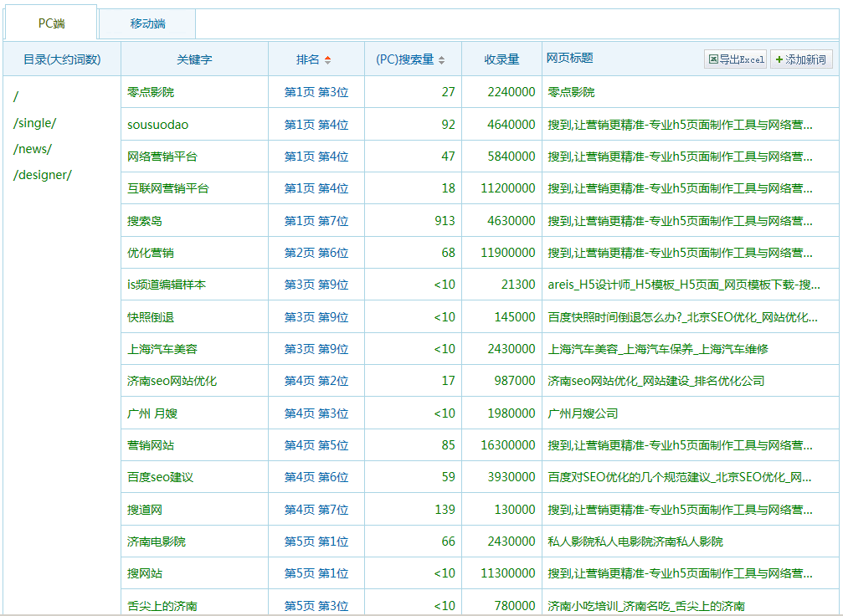Switch to the 移动端 mobile tab

click(x=147, y=23)
